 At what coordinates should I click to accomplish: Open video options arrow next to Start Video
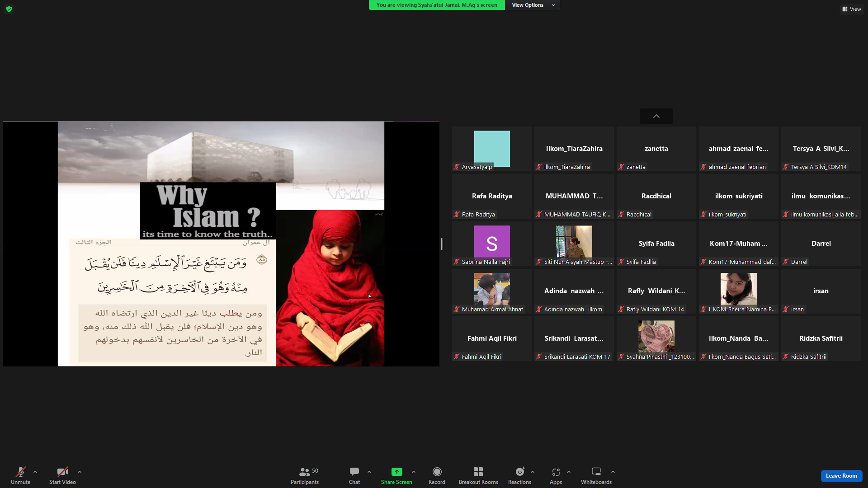pos(80,472)
